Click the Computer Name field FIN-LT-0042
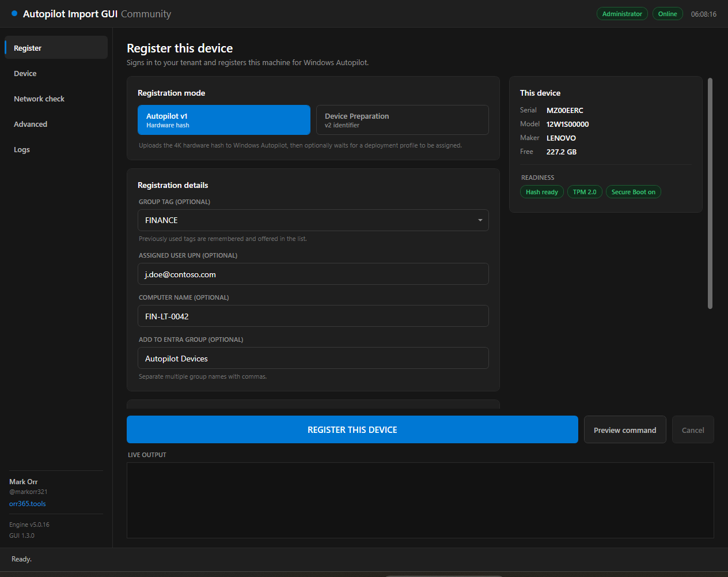 pyautogui.click(x=313, y=316)
